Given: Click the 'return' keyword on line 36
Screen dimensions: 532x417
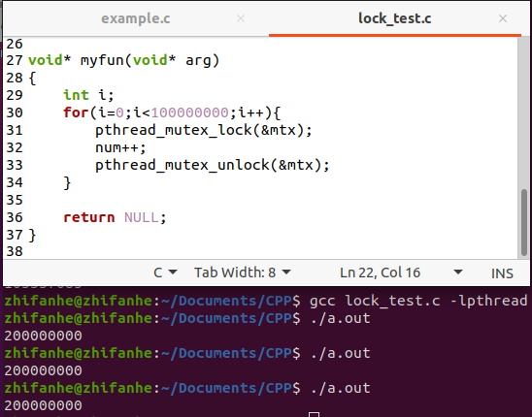Looking at the screenshot, I should click(89, 217).
